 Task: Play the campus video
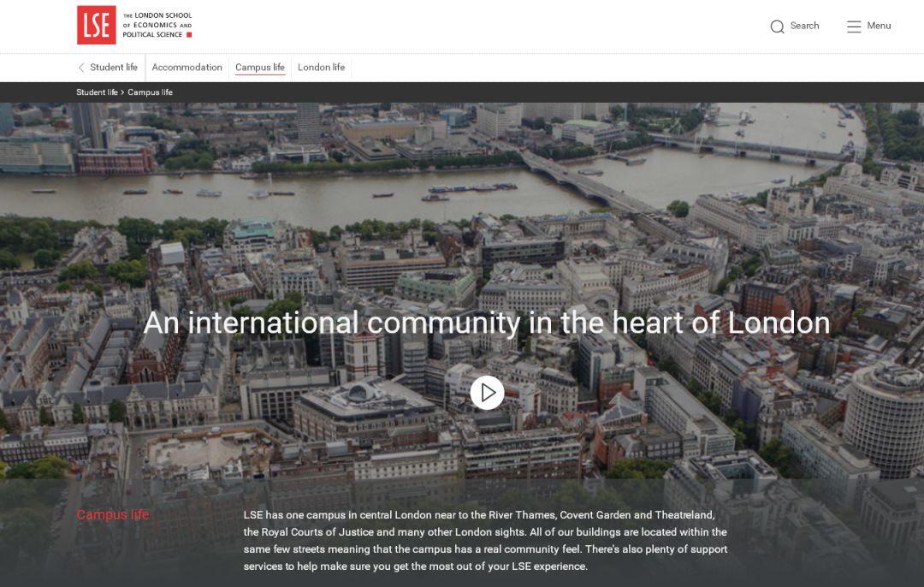(x=487, y=393)
